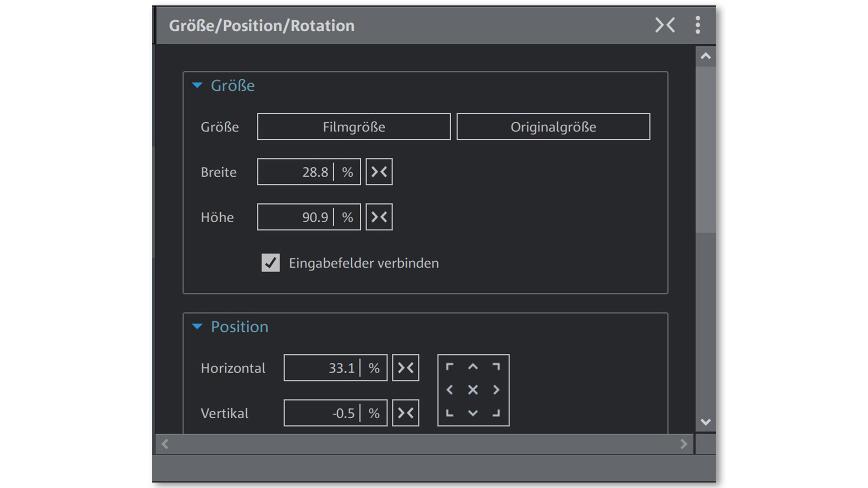The height and width of the screenshot is (488, 868).
Task: Click the up arrow in the alignment grid
Action: click(473, 367)
